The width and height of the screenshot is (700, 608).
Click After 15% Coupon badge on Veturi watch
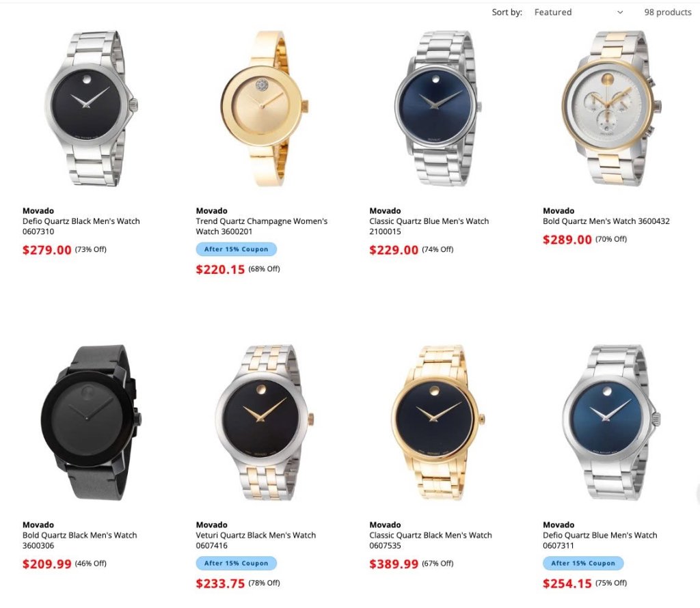tap(236, 564)
